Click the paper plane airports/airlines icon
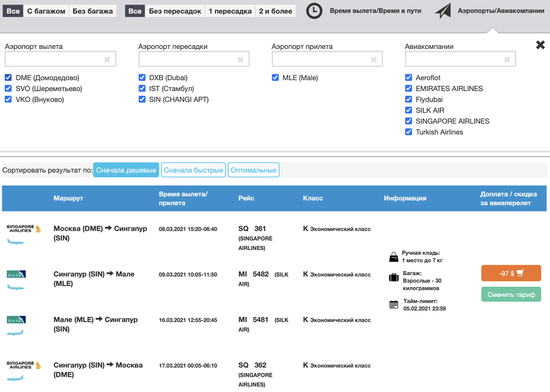550x392 pixels. pos(443,11)
